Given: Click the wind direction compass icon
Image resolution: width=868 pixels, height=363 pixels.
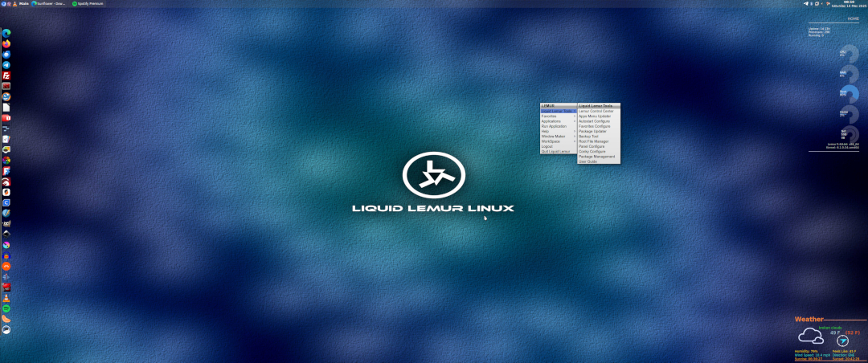Looking at the screenshot, I should tap(842, 341).
